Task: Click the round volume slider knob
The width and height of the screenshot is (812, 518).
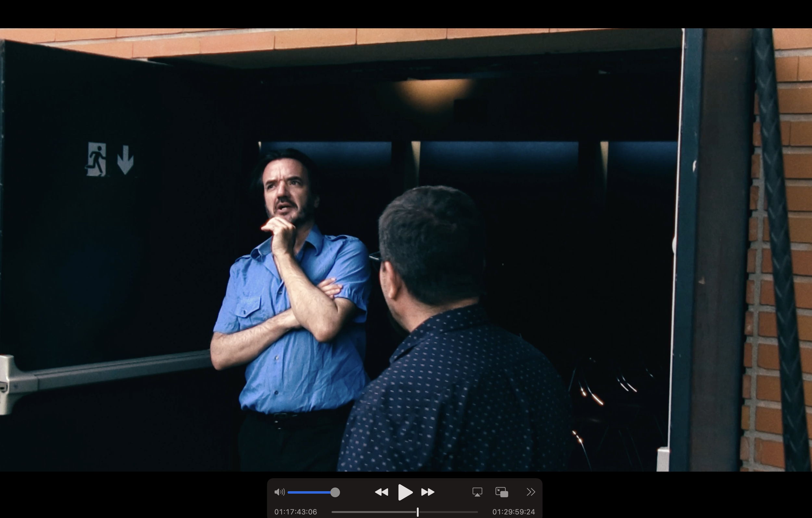Action: click(335, 492)
